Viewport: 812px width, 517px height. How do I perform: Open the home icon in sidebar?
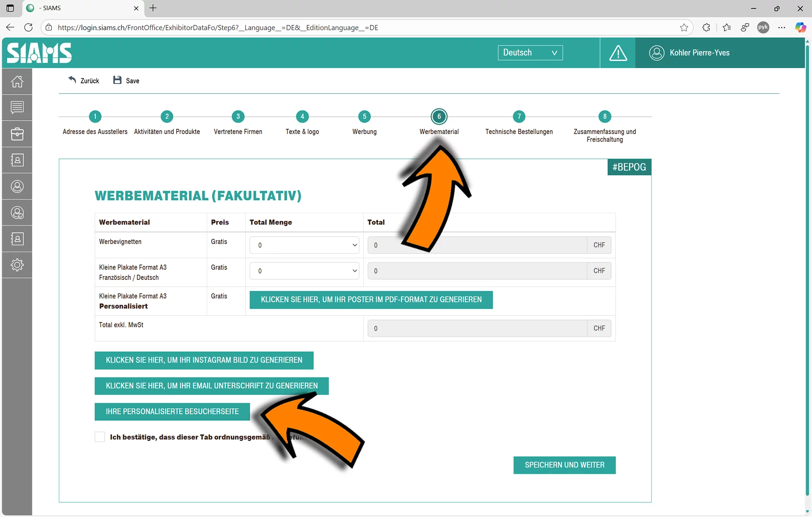pos(17,82)
